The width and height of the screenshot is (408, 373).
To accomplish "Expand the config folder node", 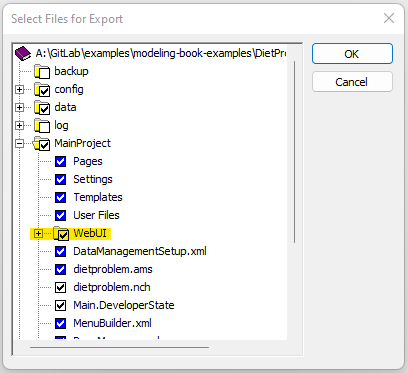I will coord(20,90).
